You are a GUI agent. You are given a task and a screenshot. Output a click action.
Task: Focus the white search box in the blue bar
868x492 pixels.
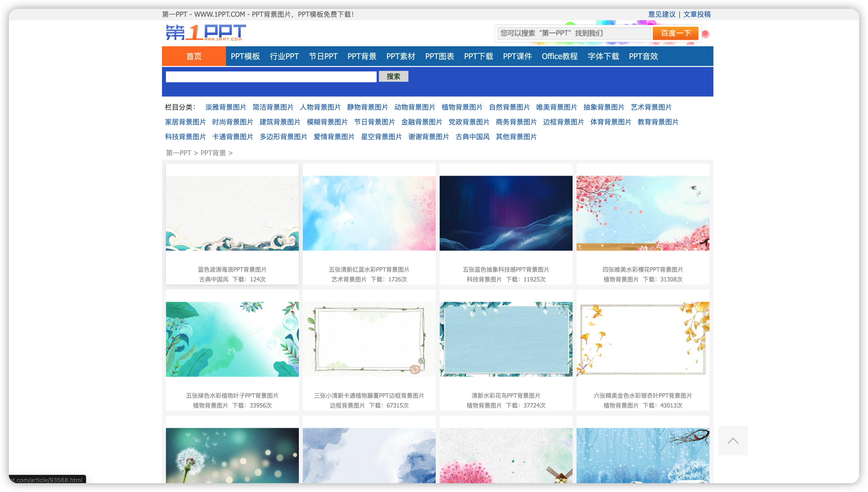pos(271,77)
